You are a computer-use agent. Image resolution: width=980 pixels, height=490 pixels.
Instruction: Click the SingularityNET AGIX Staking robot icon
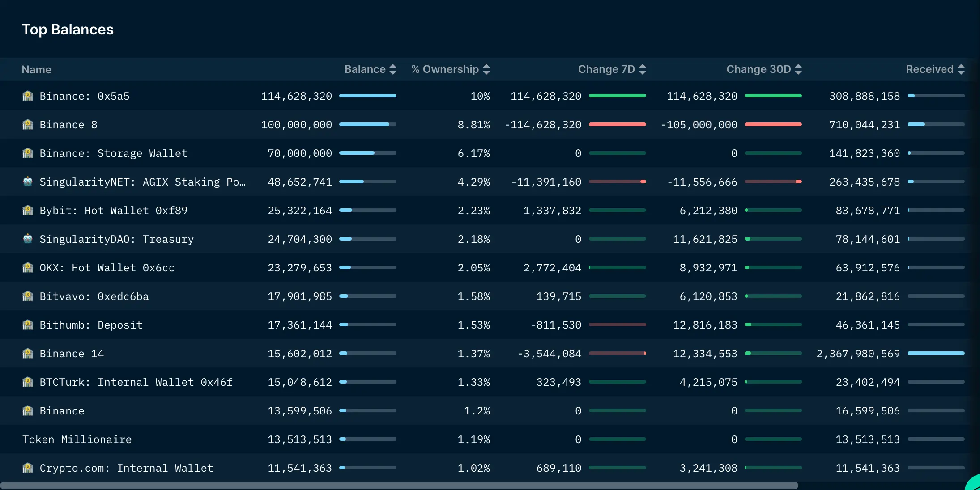coord(28,182)
